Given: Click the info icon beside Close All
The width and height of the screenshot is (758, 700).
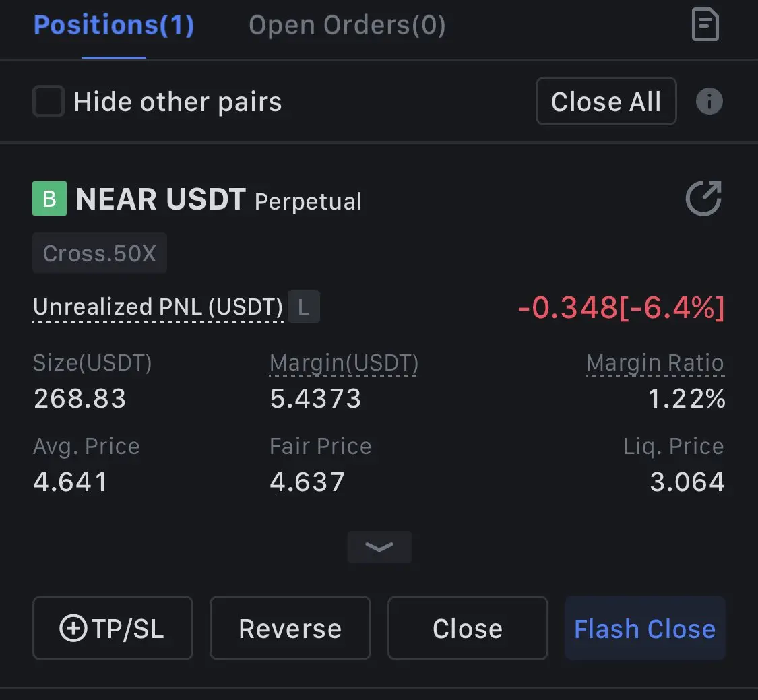Looking at the screenshot, I should (709, 102).
